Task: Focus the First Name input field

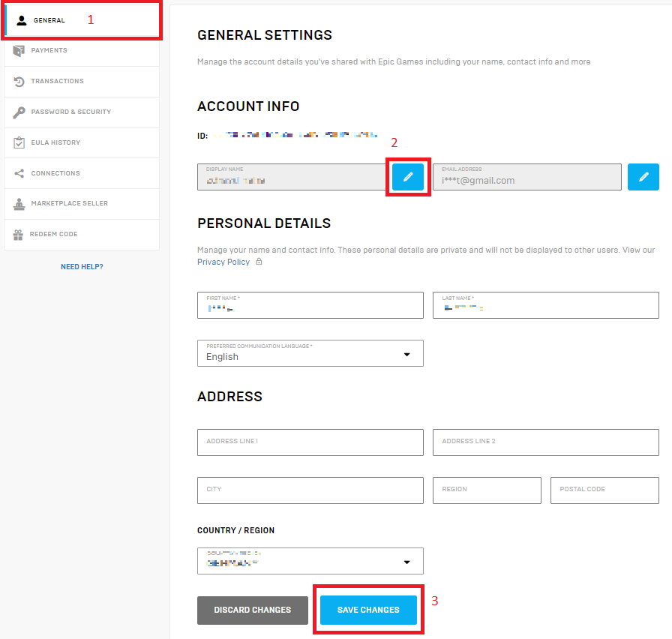Action: click(x=310, y=306)
